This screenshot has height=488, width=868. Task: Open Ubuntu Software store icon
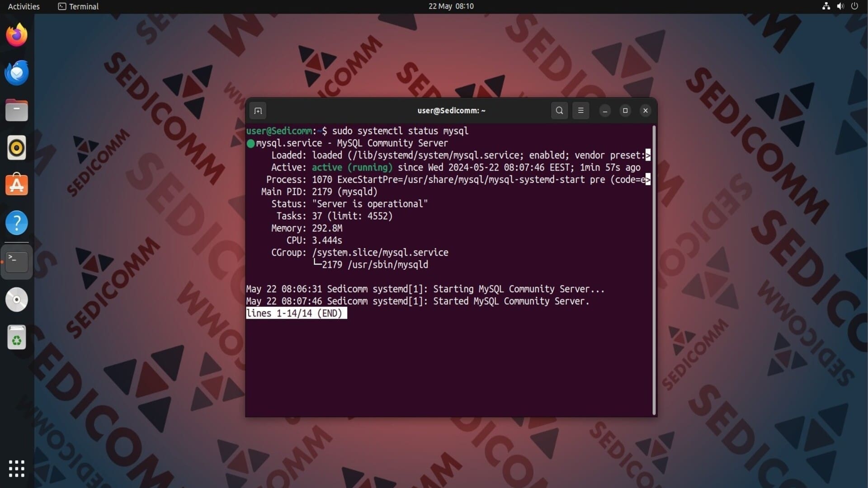pos(17,185)
